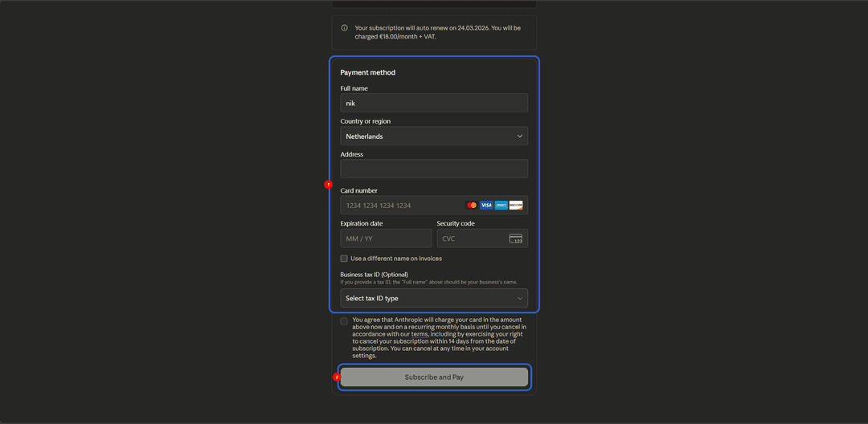This screenshot has width=868, height=424.
Task: Click the info icon beside auto renew notice
Action: click(344, 27)
